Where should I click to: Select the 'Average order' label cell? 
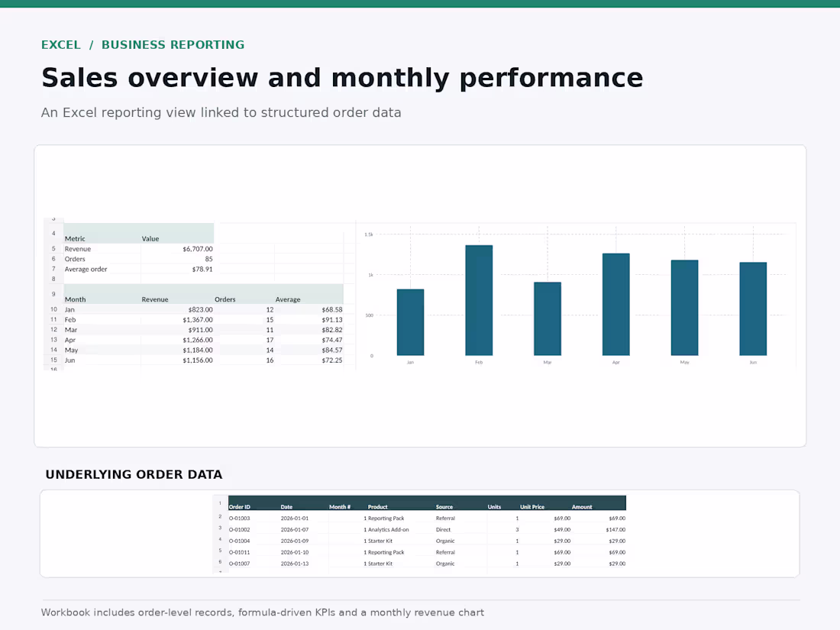point(102,269)
